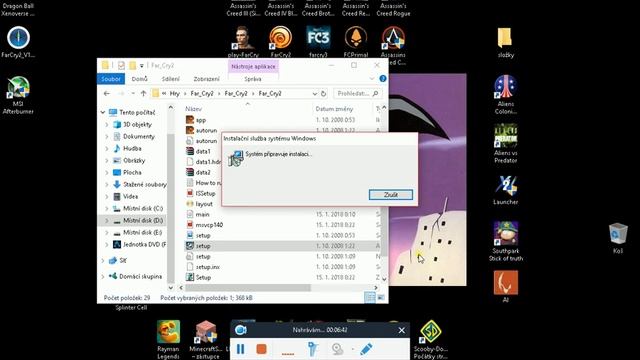Open the Koš recycle bin
The image size is (640, 360).
point(618,238)
